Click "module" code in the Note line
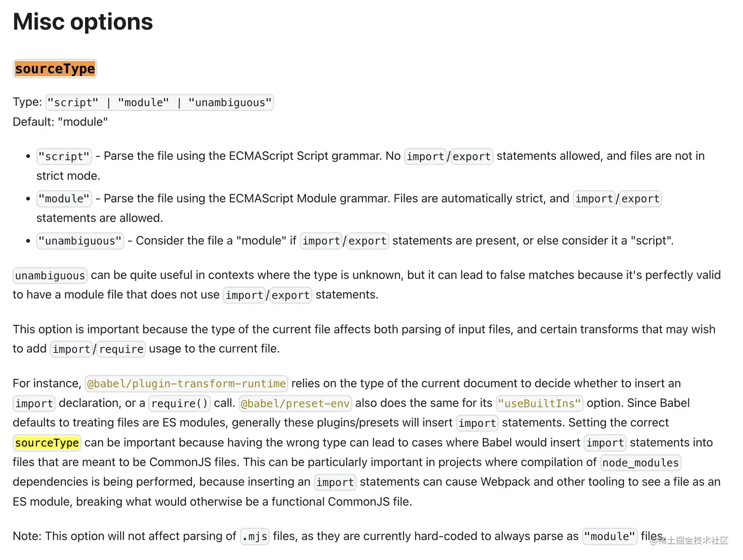This screenshot has width=743, height=560. [609, 536]
